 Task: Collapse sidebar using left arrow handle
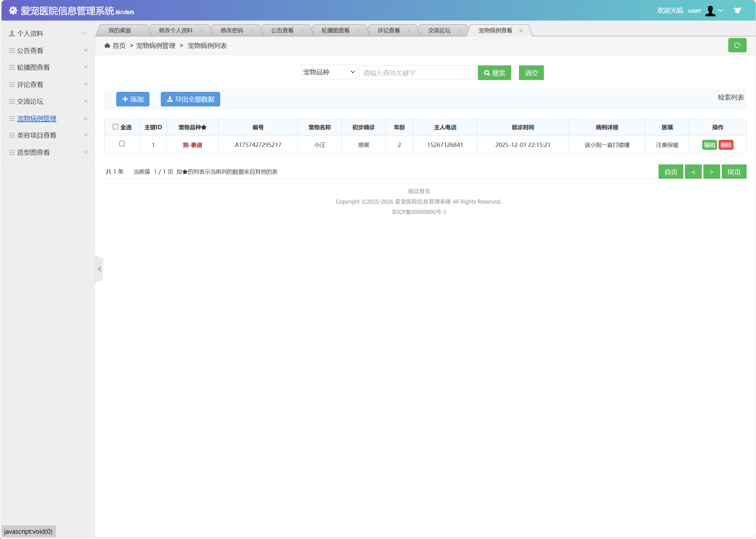[99, 269]
